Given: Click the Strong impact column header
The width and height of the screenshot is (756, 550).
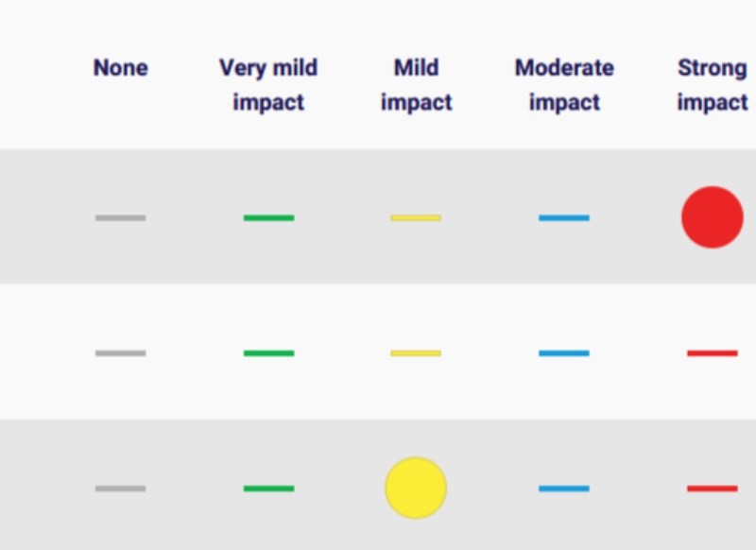Looking at the screenshot, I should tap(712, 85).
